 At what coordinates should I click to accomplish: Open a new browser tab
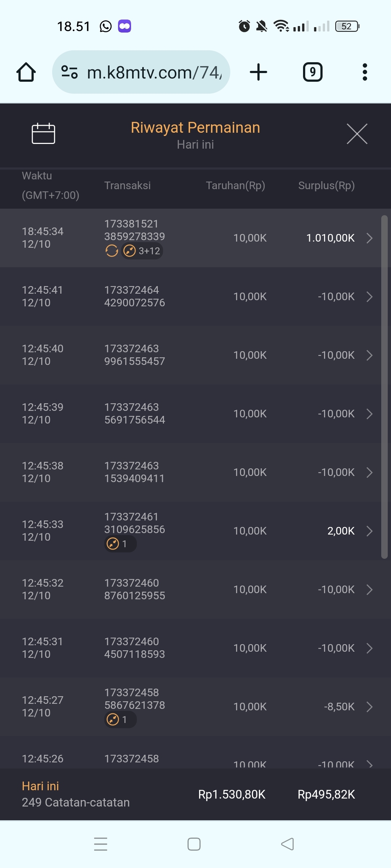(x=258, y=72)
